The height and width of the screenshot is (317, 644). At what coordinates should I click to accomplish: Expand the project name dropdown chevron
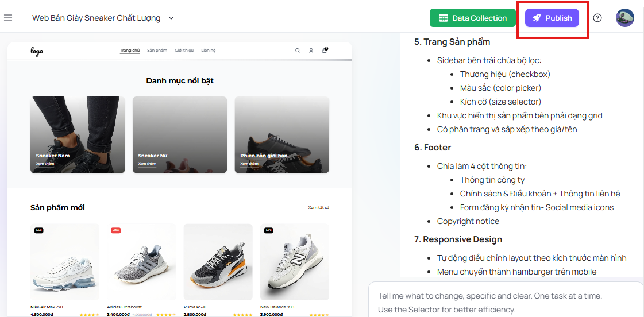[171, 18]
